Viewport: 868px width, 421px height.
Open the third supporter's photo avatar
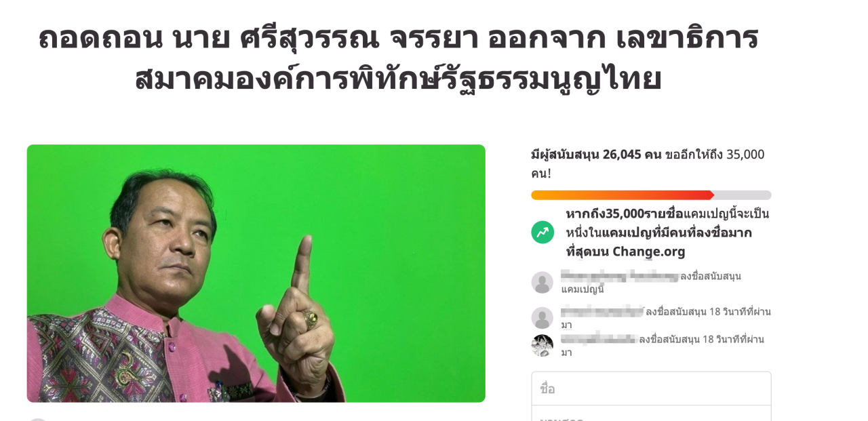[x=542, y=346]
